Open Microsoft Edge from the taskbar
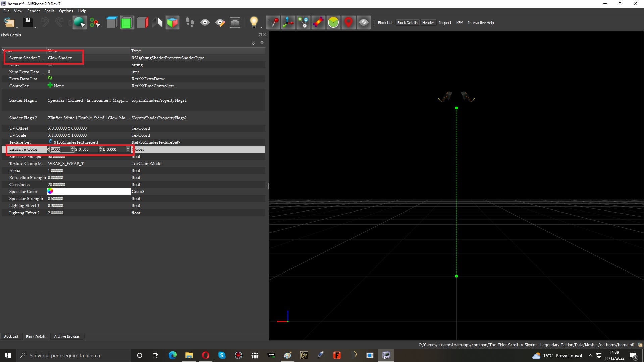Viewport: 644px width, 362px height. click(x=172, y=355)
